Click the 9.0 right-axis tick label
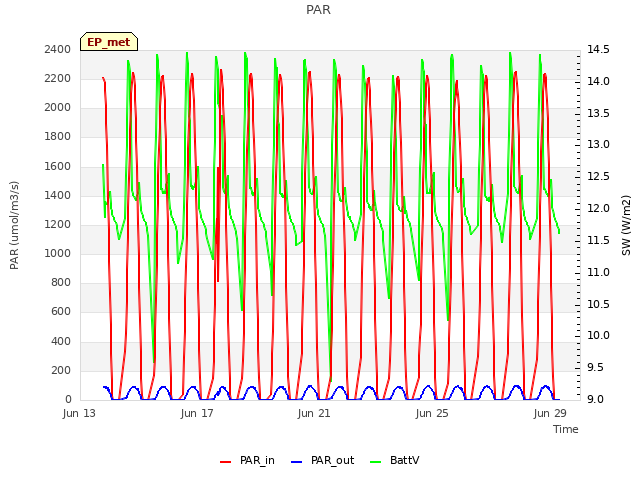 click(595, 400)
